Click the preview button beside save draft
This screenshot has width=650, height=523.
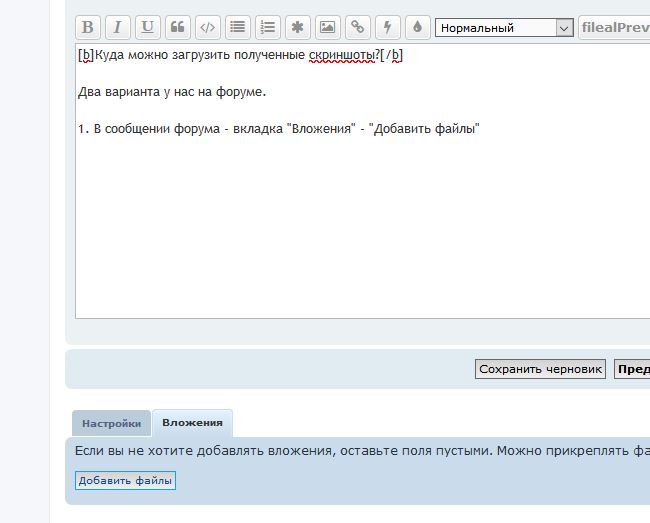coord(632,369)
